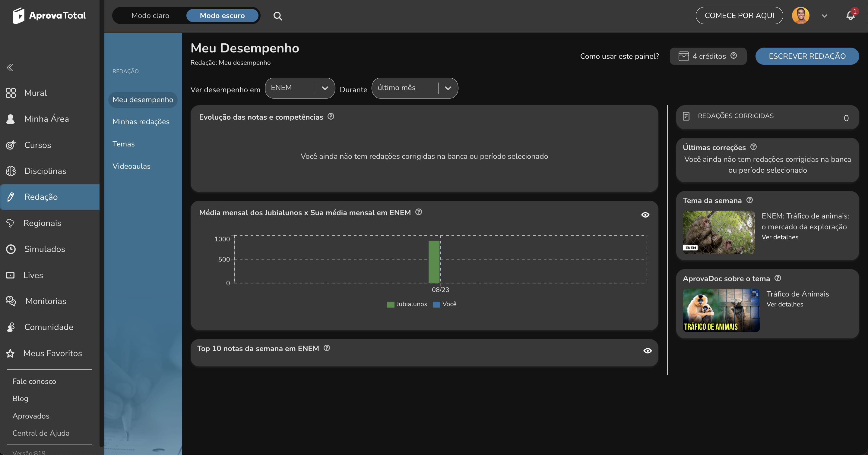
Task: Toggle visibility eye on Top 10 notas
Action: click(648, 351)
